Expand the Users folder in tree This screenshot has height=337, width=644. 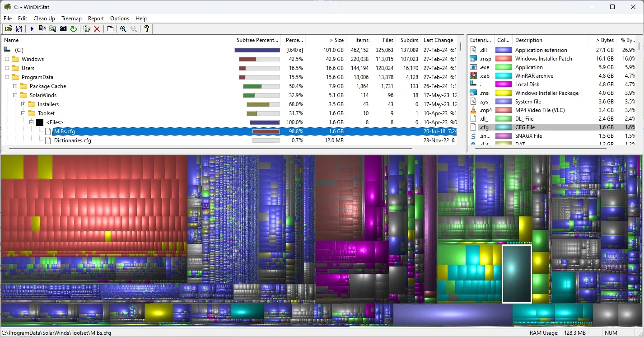click(x=7, y=68)
